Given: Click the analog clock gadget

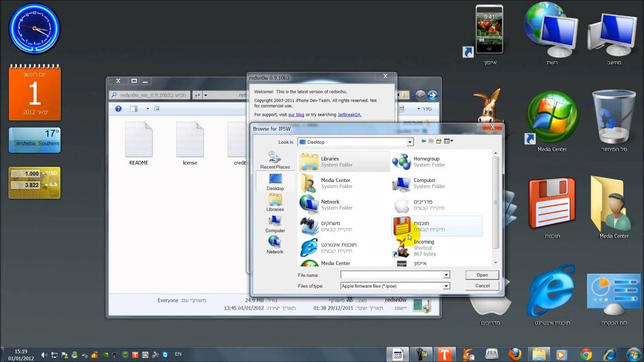Looking at the screenshot, I should point(34,28).
